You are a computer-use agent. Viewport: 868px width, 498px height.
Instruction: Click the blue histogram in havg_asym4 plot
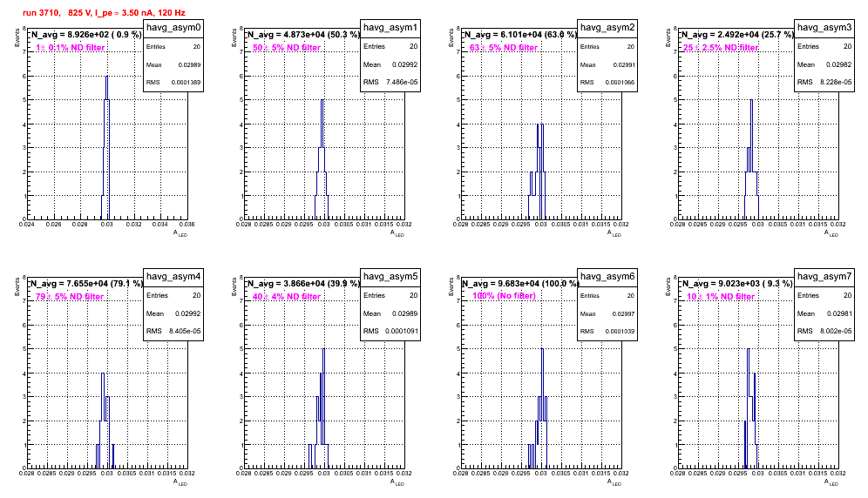pos(104,421)
